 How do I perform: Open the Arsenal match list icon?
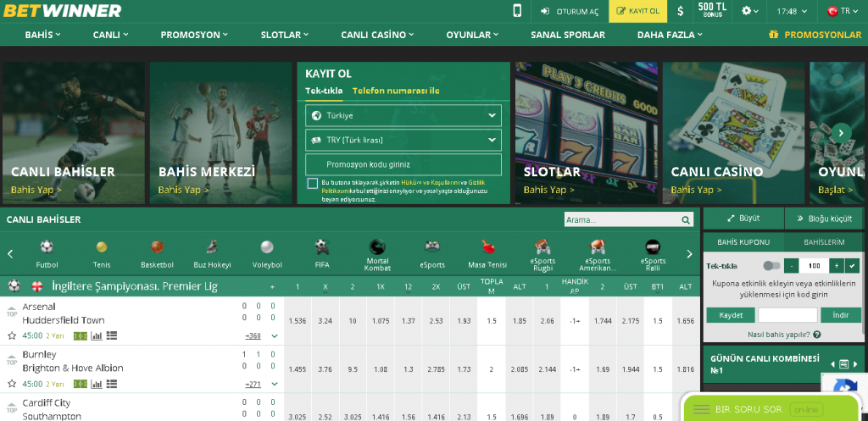tap(112, 335)
